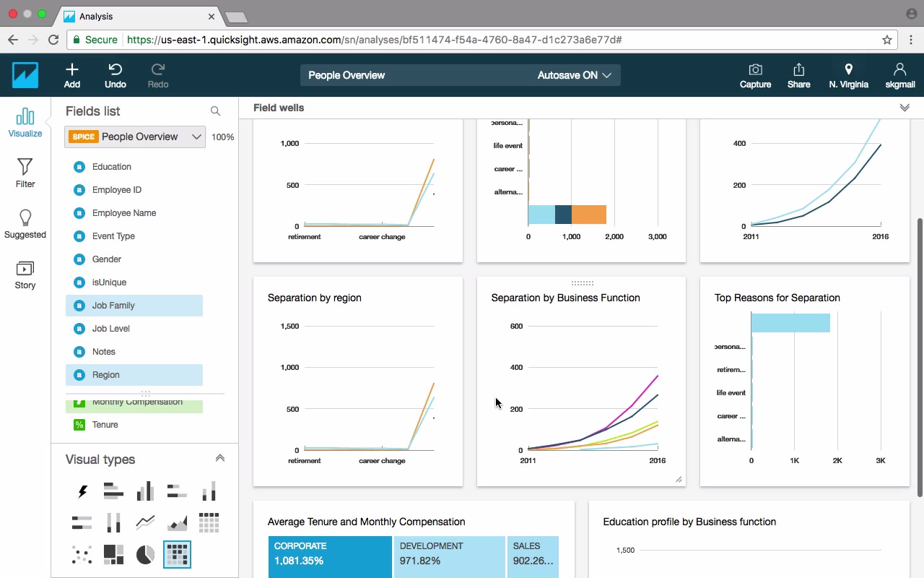The height and width of the screenshot is (578, 924).
Task: Select the tree map visual type
Action: [113, 554]
